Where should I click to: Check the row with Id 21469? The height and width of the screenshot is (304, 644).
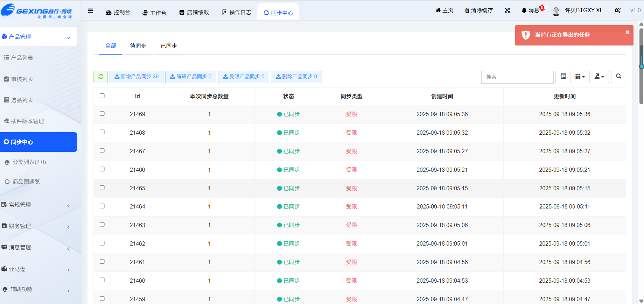point(102,114)
